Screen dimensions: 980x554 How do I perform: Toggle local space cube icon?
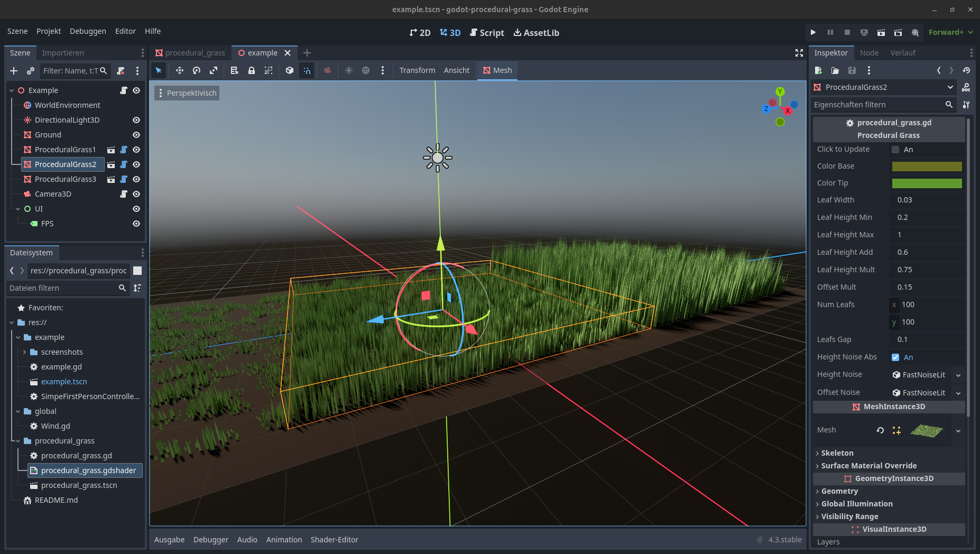tap(290, 70)
